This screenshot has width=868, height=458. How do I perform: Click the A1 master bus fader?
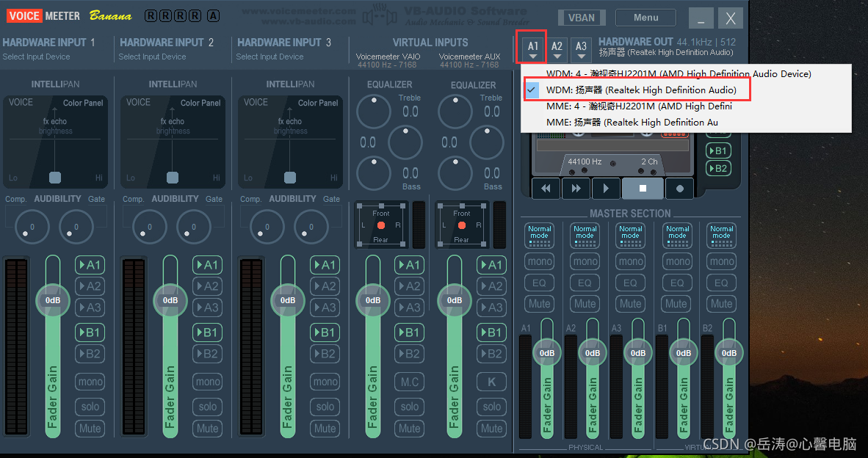[547, 353]
